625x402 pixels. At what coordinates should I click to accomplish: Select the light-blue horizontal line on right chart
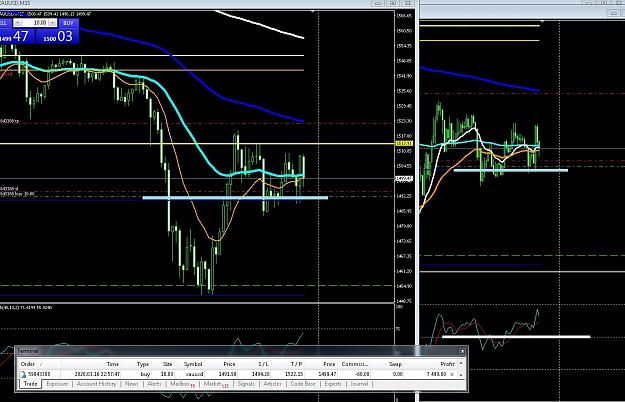click(x=511, y=171)
